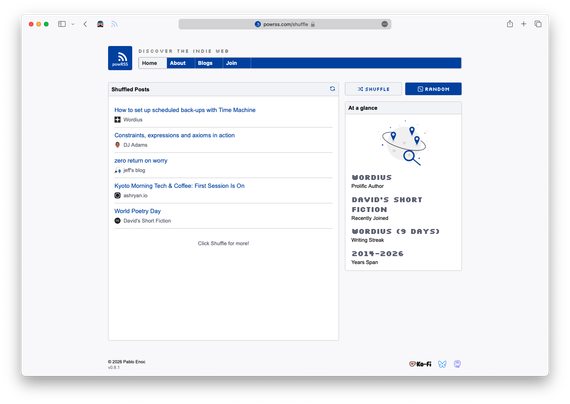
Task: Click the jeff's blog name
Action: coord(134,170)
